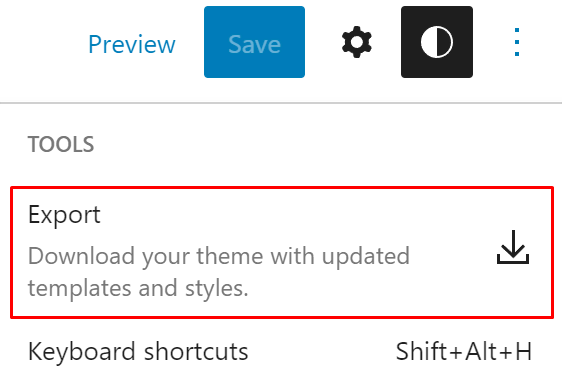Click the blue Save button label

[x=254, y=44]
